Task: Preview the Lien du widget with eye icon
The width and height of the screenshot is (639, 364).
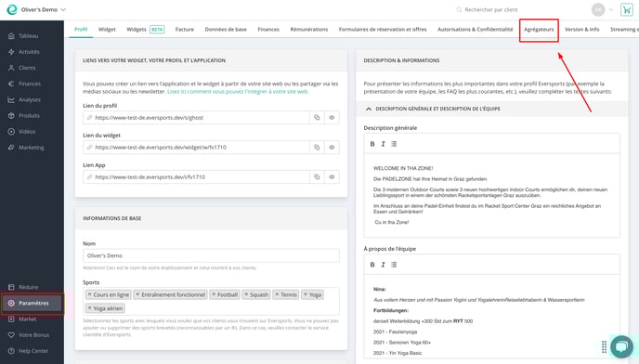Action: point(332,147)
